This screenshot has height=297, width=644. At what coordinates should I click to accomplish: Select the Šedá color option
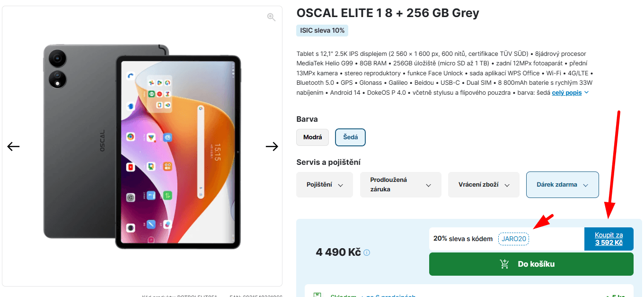350,137
